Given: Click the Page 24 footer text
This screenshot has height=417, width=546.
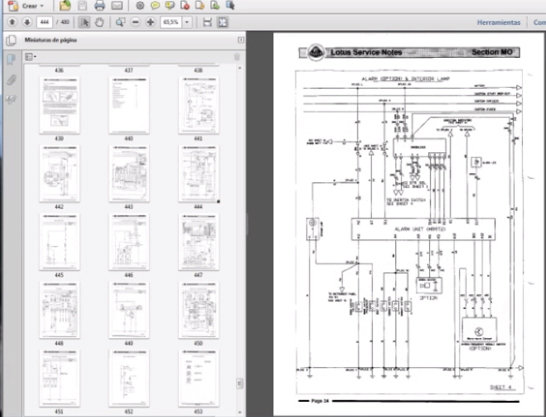Looking at the screenshot, I should (320, 401).
